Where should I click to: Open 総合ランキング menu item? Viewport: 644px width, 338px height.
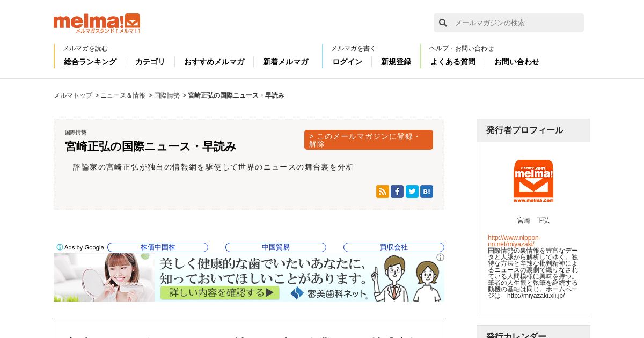coord(90,62)
